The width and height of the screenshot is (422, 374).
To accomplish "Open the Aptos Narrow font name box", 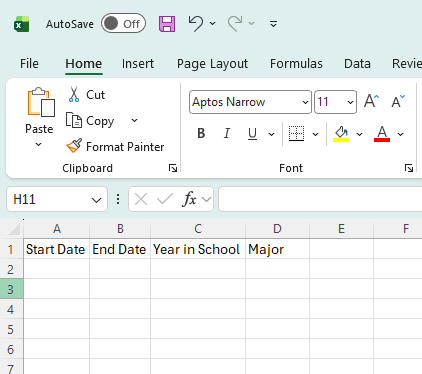I will 250,102.
